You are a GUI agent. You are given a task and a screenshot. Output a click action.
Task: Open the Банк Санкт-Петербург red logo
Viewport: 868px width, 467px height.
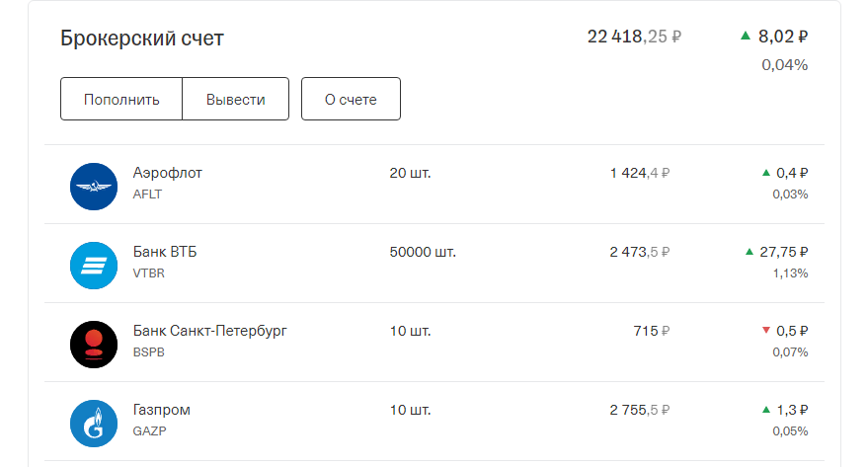click(94, 345)
